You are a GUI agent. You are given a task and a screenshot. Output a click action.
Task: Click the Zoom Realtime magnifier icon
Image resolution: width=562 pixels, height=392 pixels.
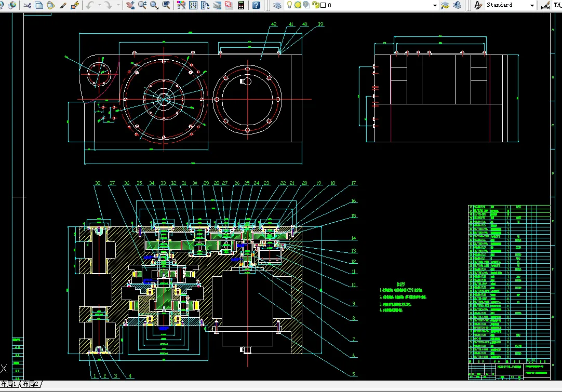[x=142, y=5]
